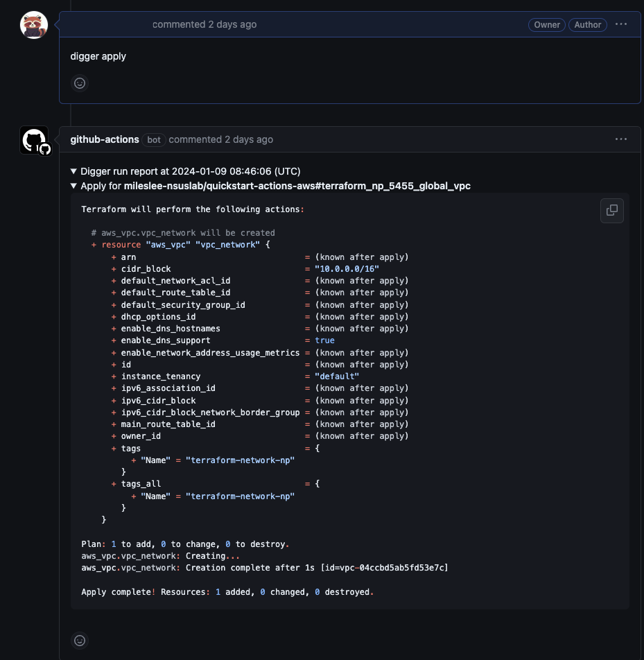Click the default_security_group_id attribute row

pyautogui.click(x=260, y=305)
